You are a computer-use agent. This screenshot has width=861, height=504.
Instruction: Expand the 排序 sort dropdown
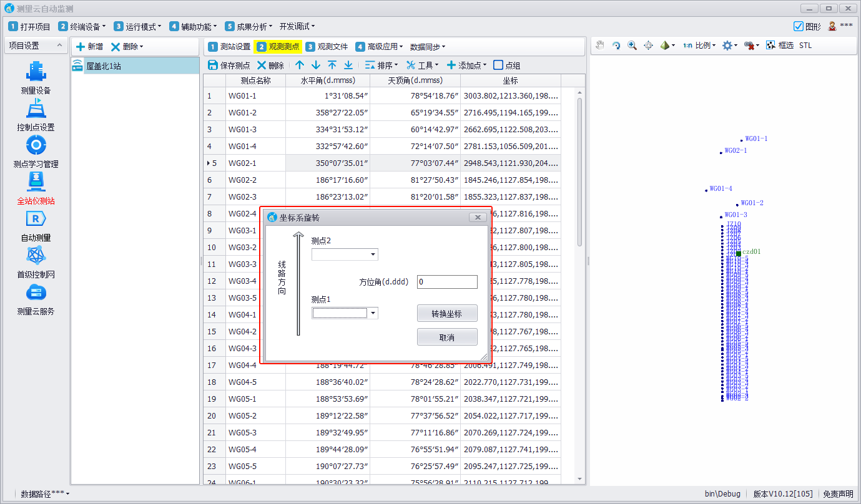point(381,65)
